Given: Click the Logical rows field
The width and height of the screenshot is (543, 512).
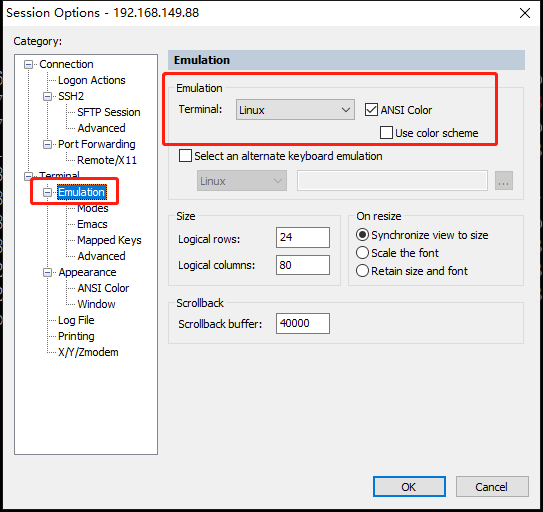Looking at the screenshot, I should (x=303, y=237).
